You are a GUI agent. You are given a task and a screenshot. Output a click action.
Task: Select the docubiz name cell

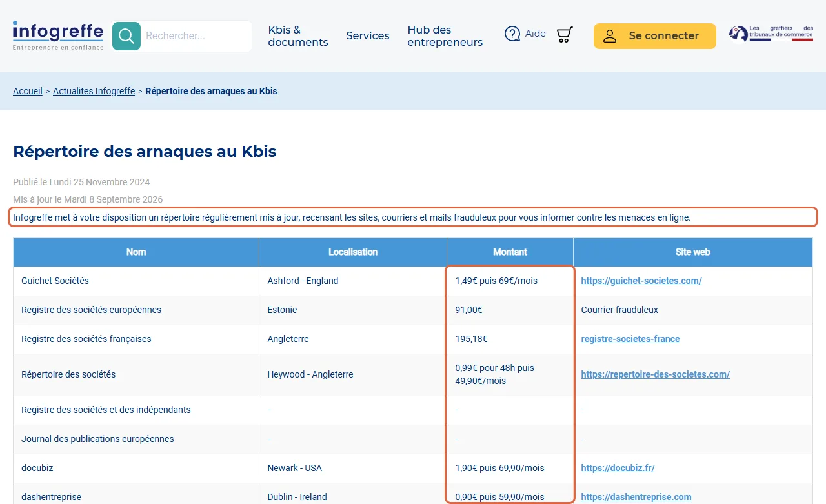pyautogui.click(x=136, y=469)
